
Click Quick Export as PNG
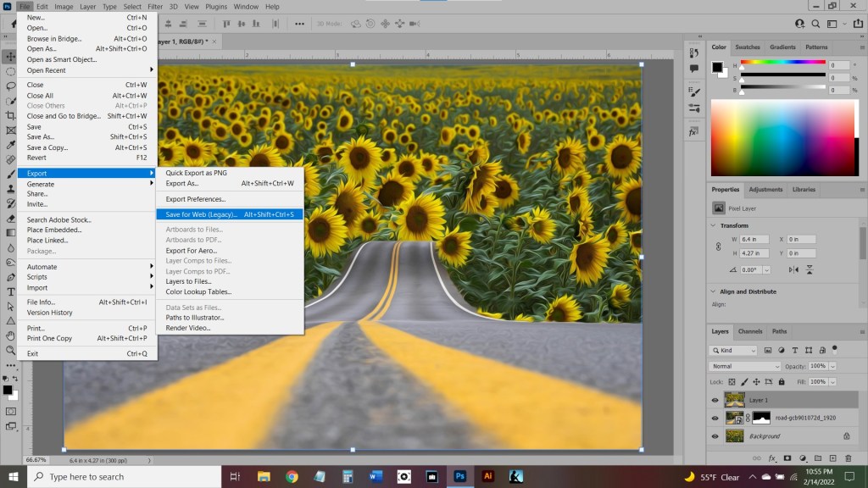click(x=197, y=173)
